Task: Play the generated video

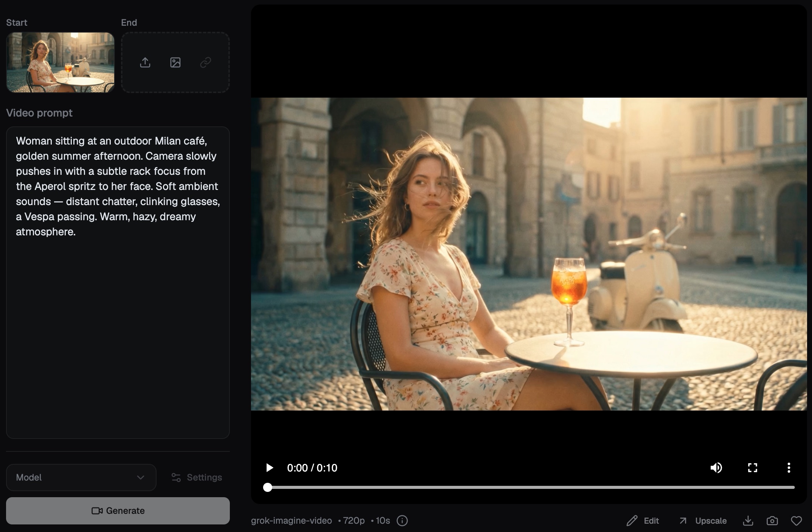Action: tap(270, 468)
